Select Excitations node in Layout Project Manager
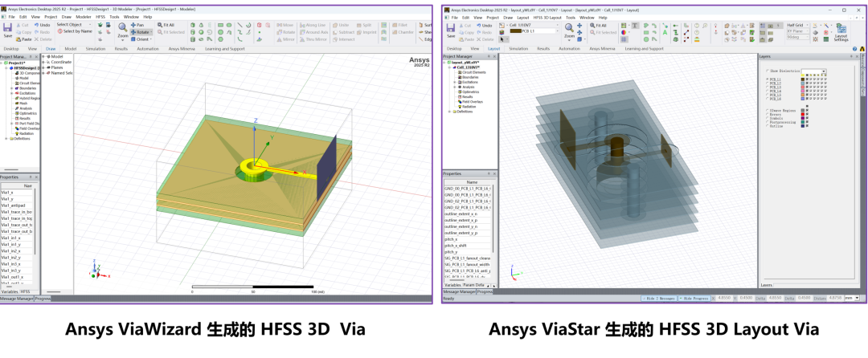Viewport: 868px width, 358px height. click(x=470, y=82)
